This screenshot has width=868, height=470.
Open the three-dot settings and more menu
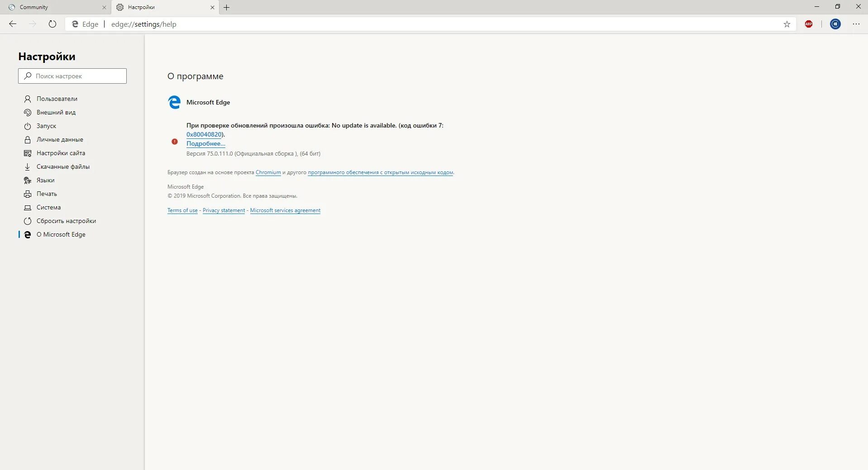[x=856, y=24]
